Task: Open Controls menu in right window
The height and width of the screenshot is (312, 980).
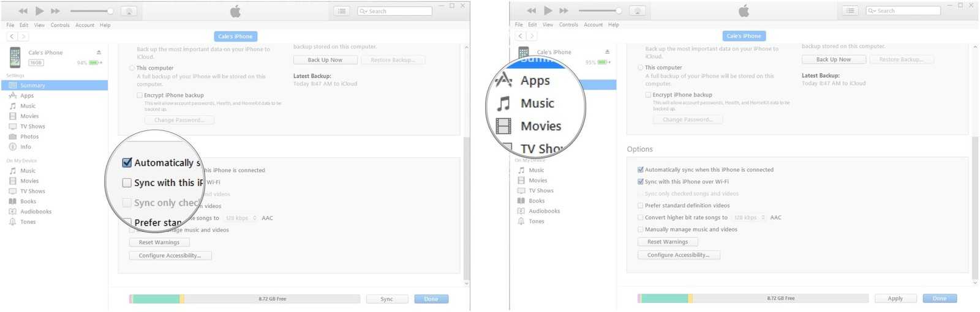Action: [568, 25]
